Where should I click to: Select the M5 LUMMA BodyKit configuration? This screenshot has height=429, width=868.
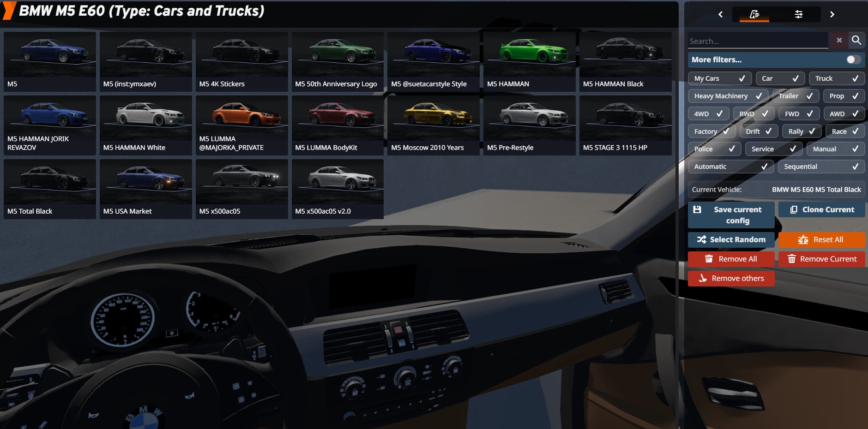click(338, 125)
